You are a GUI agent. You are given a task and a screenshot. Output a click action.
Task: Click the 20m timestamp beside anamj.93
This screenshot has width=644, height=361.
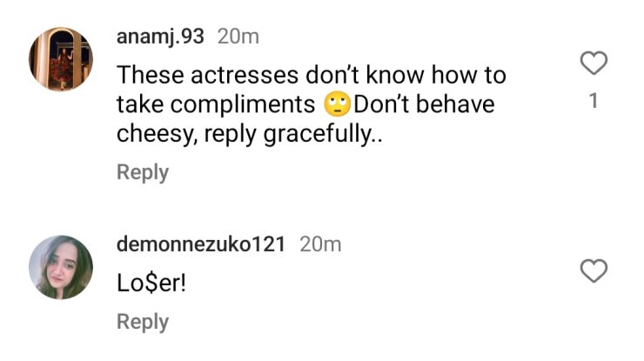[x=238, y=37]
